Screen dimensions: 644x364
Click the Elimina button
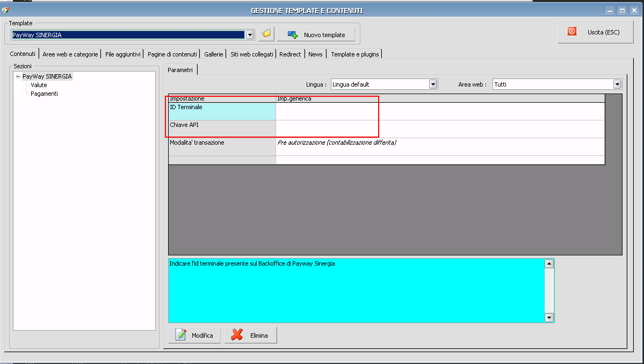tap(250, 335)
